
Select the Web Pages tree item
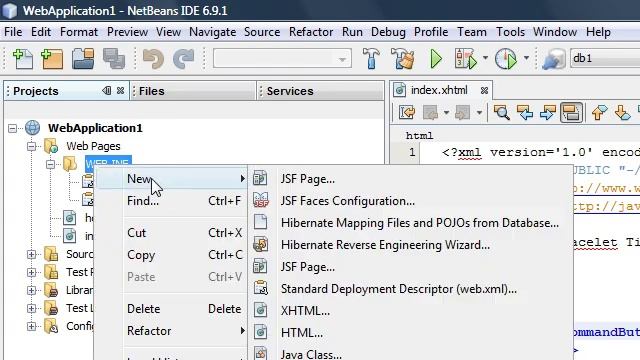coord(93,146)
